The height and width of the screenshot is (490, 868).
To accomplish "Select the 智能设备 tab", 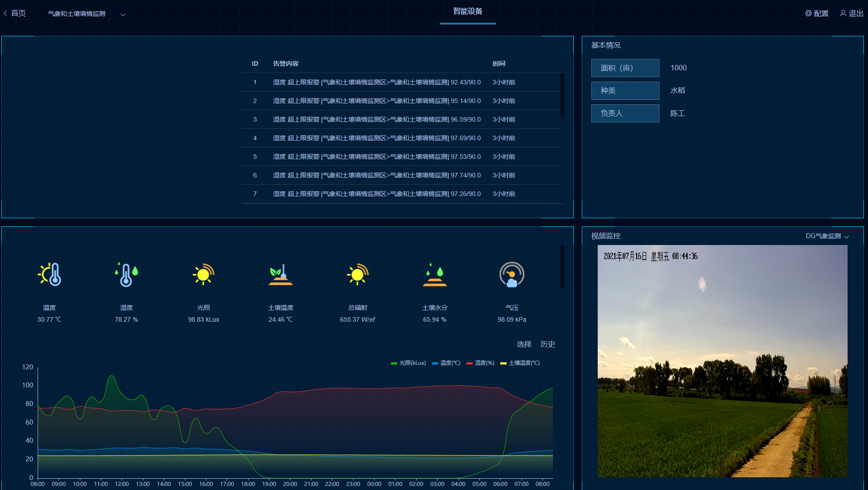I will (x=468, y=12).
